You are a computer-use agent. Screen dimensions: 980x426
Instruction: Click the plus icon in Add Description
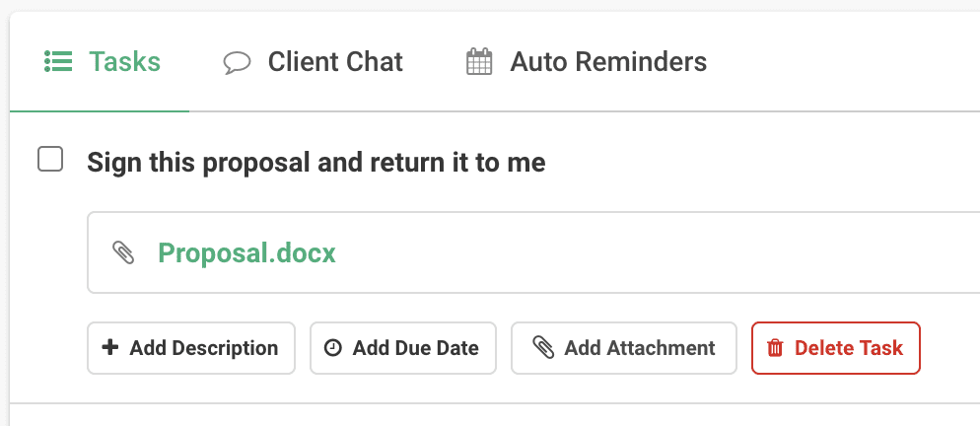(x=110, y=347)
